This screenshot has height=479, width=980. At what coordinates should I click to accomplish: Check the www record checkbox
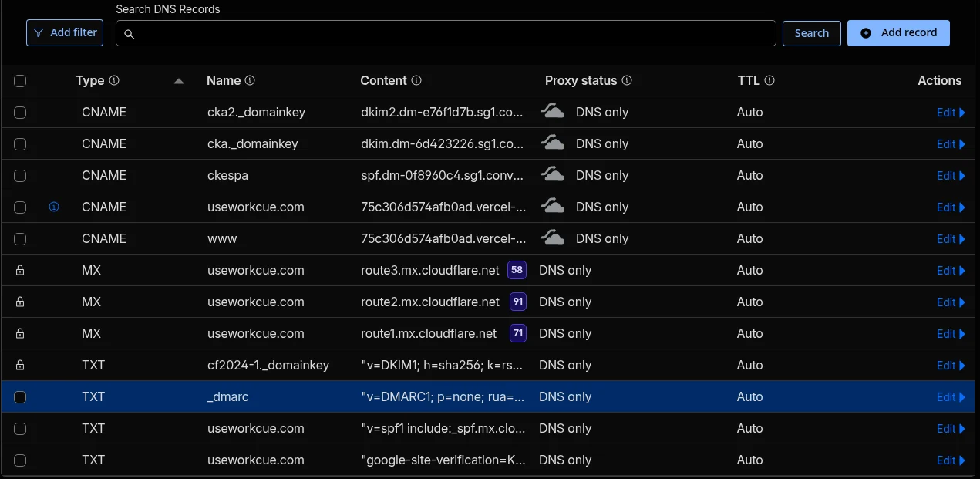click(x=20, y=239)
